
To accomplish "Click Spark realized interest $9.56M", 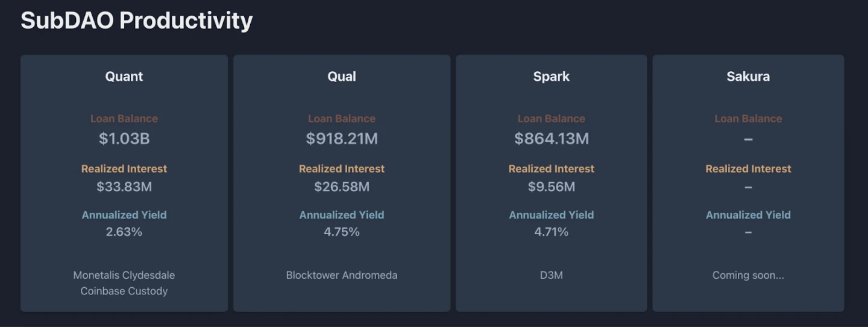I will point(551,187).
